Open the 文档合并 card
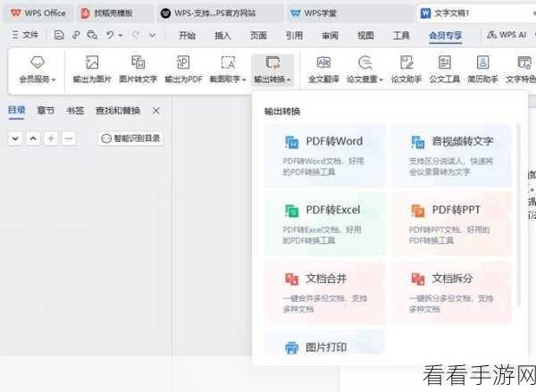Screen dimensions: 536x392 (325, 293)
